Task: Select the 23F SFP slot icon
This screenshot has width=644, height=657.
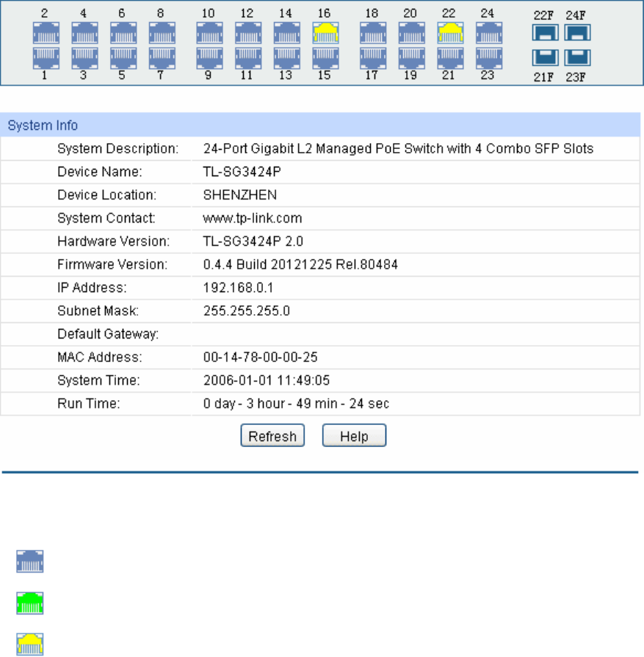Action: pos(577,58)
